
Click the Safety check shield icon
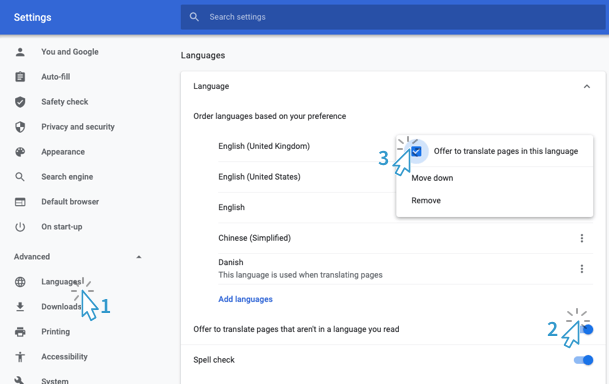pyautogui.click(x=20, y=102)
